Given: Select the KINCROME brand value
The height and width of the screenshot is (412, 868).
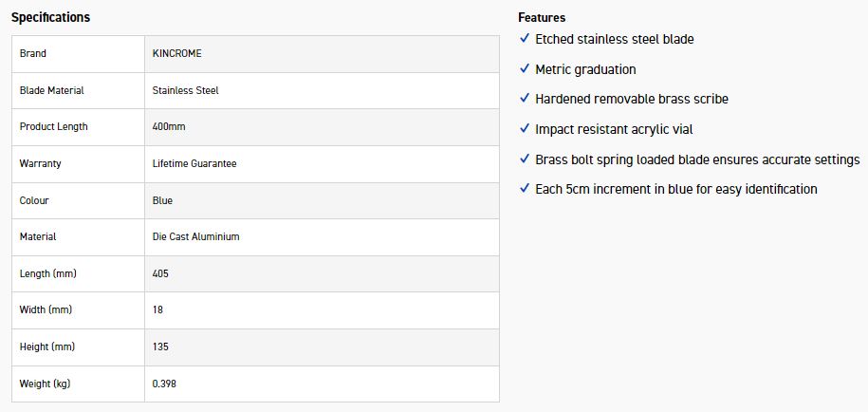Looking at the screenshot, I should click(x=178, y=54).
